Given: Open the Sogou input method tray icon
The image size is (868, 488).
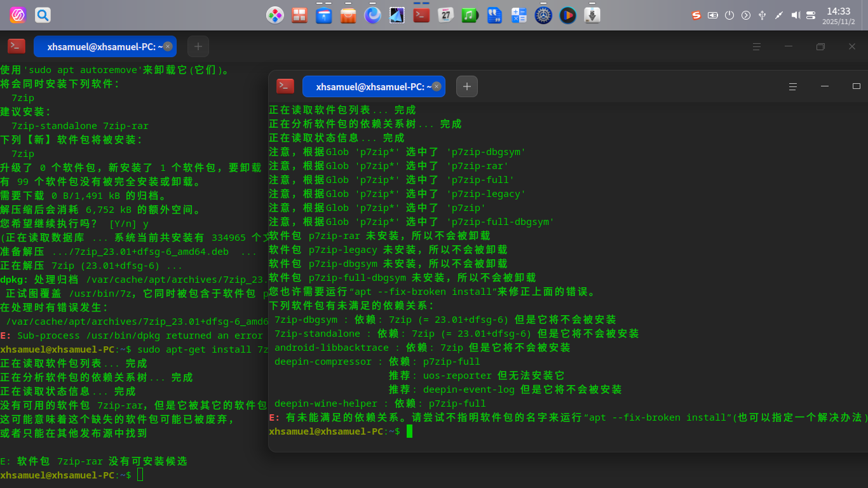Looking at the screenshot, I should pyautogui.click(x=696, y=15).
